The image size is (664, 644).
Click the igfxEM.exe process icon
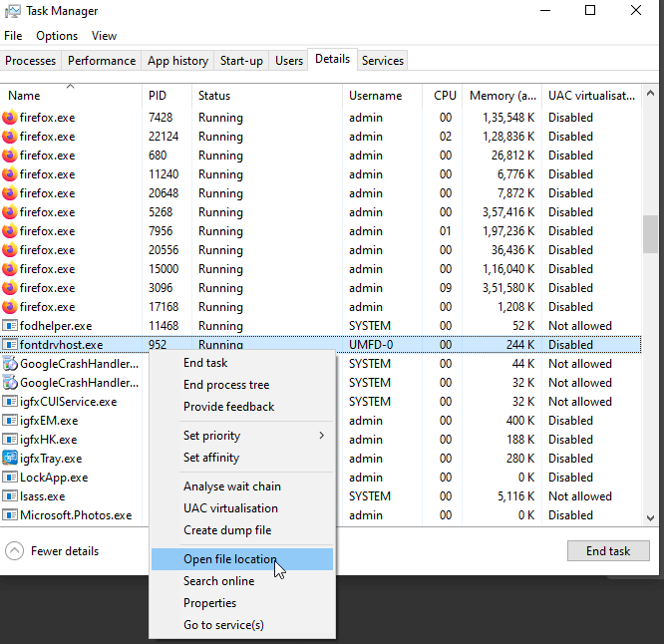10,421
